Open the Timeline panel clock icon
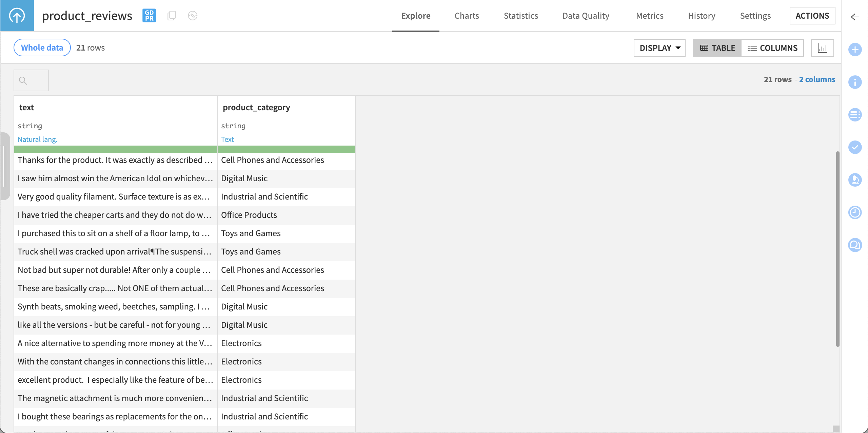 [x=855, y=212]
